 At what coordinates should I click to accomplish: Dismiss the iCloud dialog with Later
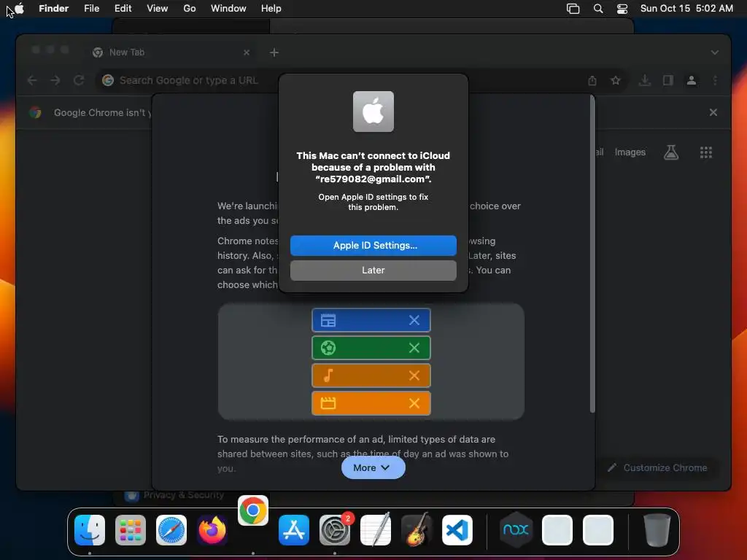click(373, 270)
